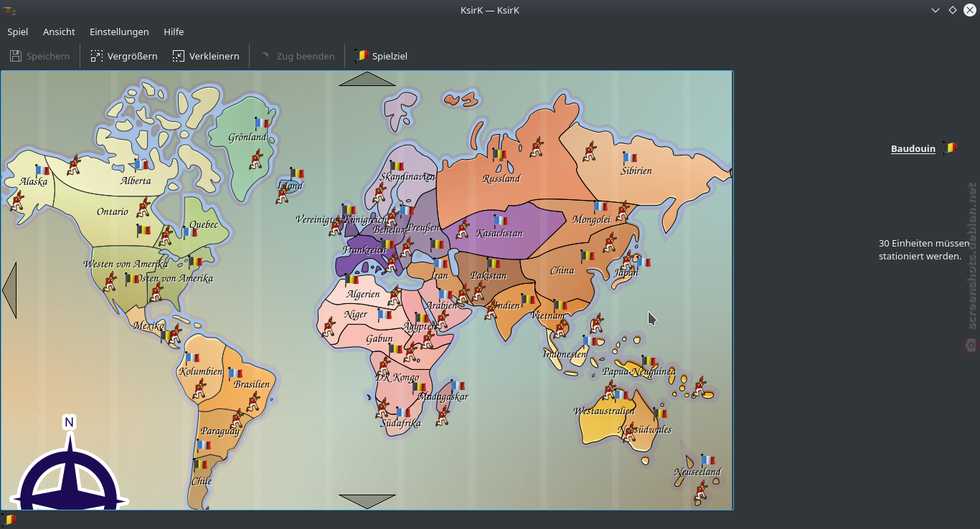Open the Ansicht menu
Image resolution: width=980 pixels, height=529 pixels.
[59, 32]
